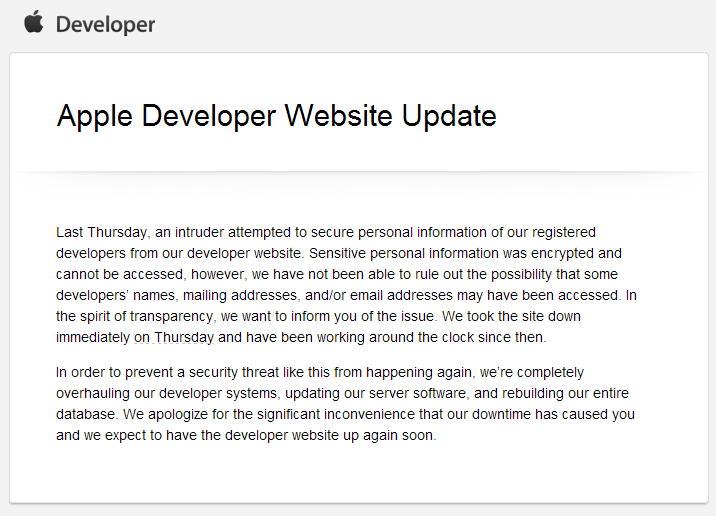Viewport: 716px width, 516px height.
Task: Click the phrase 'overhauling our developer systems'
Action: coord(167,394)
